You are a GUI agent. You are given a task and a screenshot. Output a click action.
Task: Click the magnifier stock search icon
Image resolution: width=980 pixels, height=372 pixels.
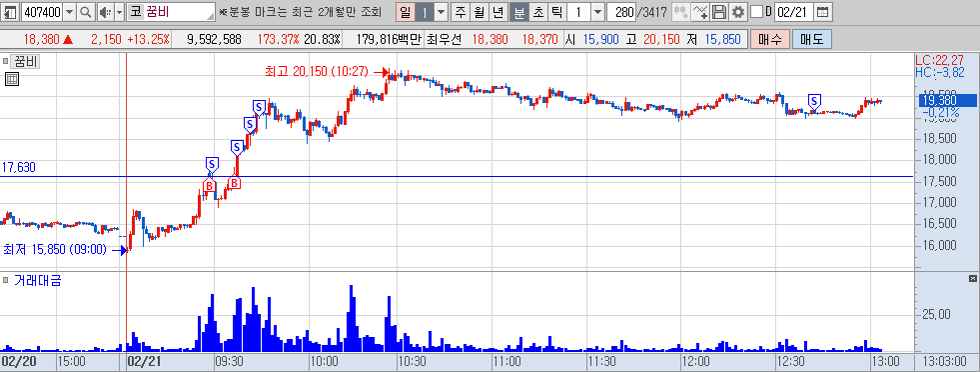[x=85, y=12]
